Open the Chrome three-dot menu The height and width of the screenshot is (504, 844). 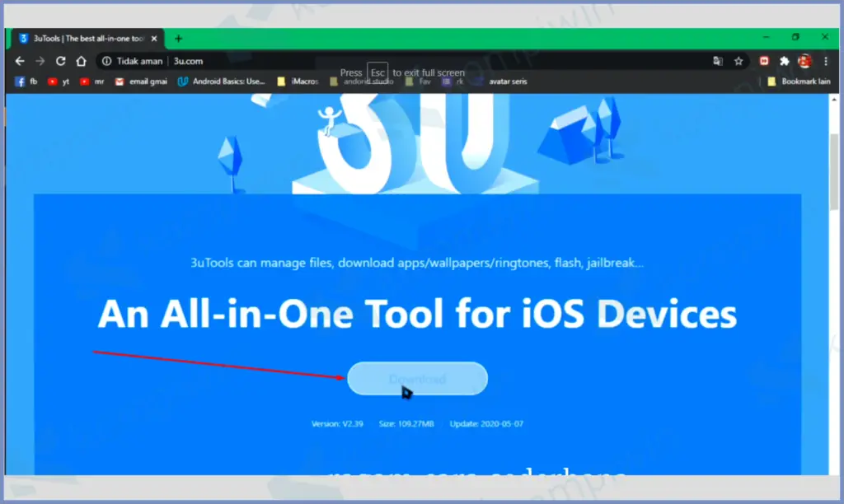(x=826, y=61)
